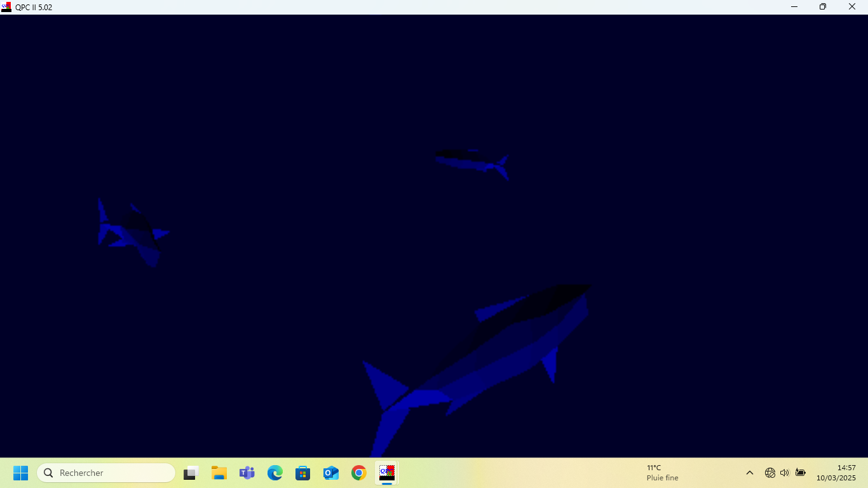868x488 pixels.
Task: Launch Google Chrome from the taskbar
Action: click(359, 473)
